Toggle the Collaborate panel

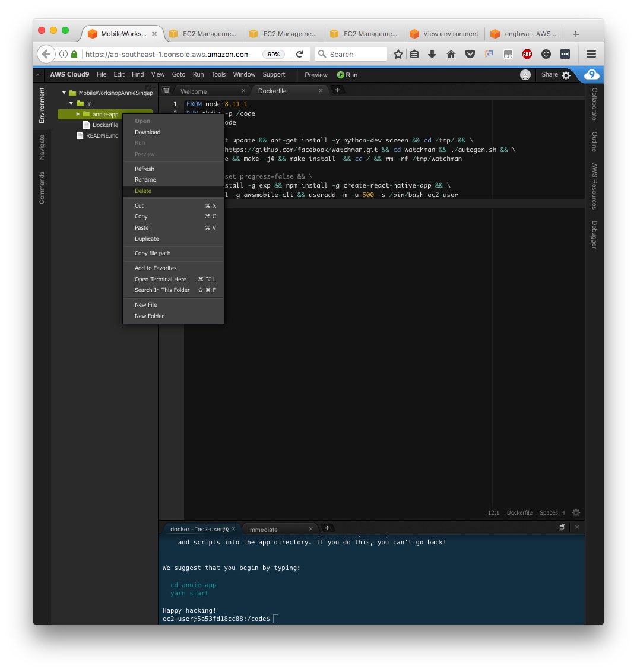point(594,104)
